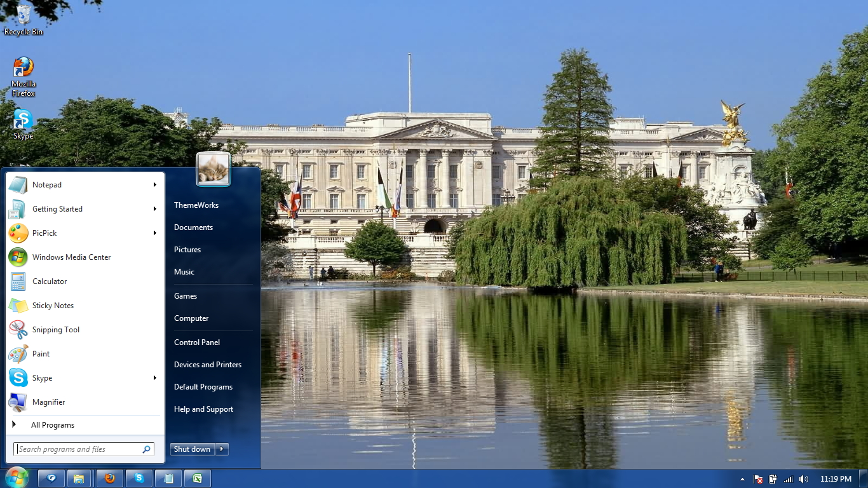Open Skype from the taskbar

tap(139, 478)
